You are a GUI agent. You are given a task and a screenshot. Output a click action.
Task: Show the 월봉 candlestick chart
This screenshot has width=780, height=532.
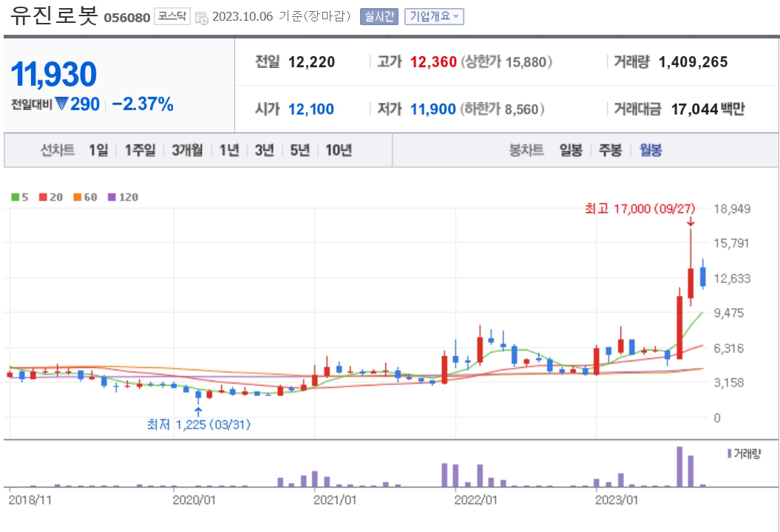pyautogui.click(x=650, y=150)
